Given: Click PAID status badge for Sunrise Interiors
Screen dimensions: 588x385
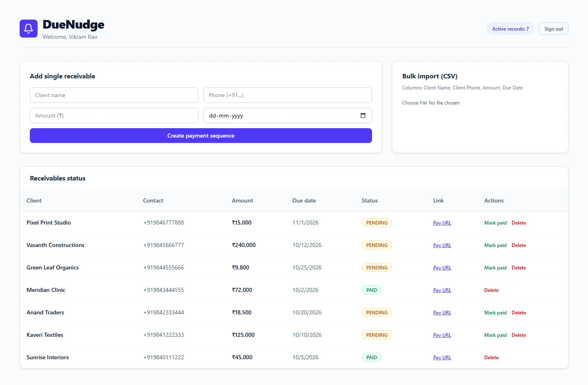Looking at the screenshot, I should click(372, 357).
